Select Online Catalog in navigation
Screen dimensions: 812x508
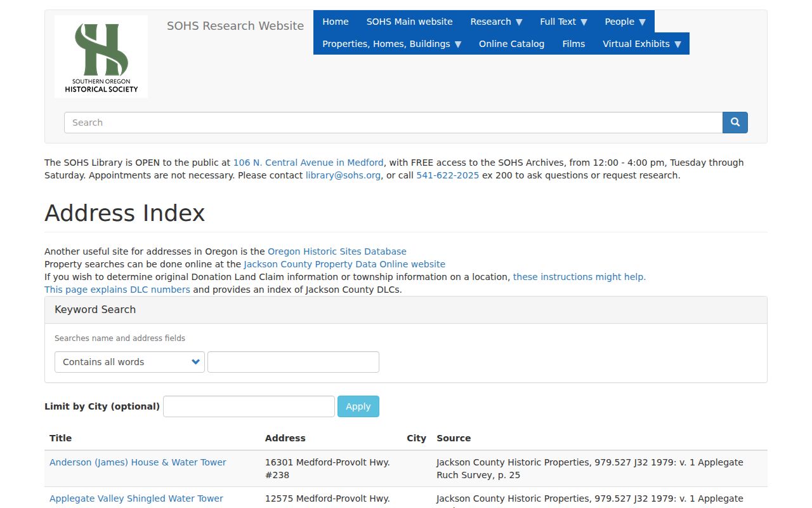(x=512, y=44)
